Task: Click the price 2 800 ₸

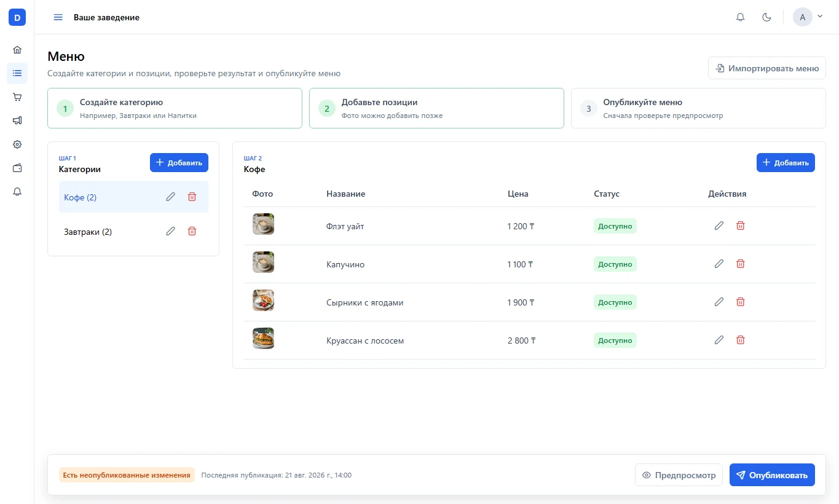Action: (521, 341)
